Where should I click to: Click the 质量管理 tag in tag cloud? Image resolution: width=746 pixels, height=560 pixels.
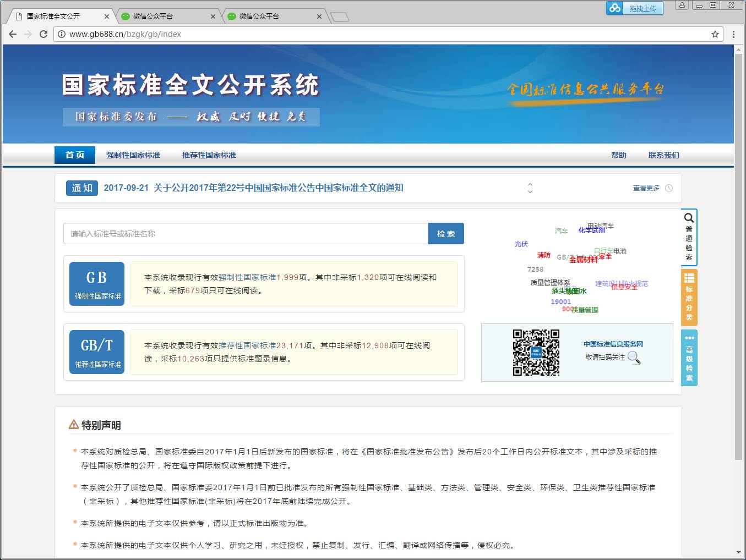585,310
